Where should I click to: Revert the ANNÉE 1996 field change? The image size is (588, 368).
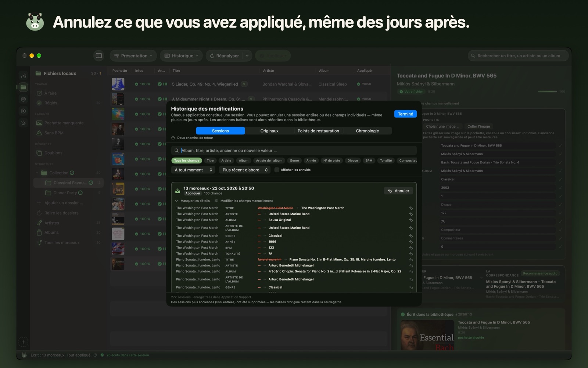411,242
